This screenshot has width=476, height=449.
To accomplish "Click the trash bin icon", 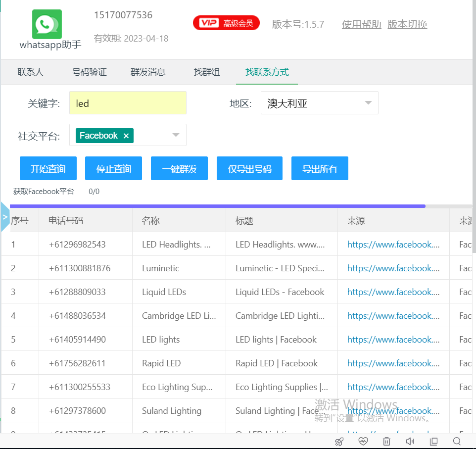I will pyautogui.click(x=387, y=441).
